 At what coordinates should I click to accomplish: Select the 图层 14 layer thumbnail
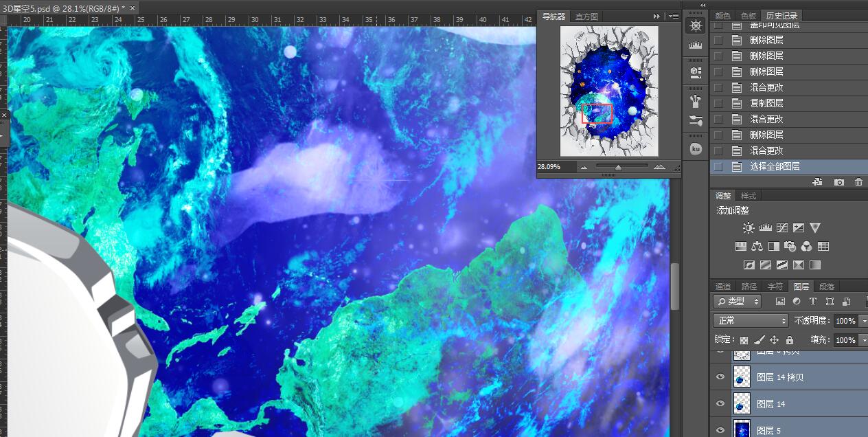pos(742,403)
